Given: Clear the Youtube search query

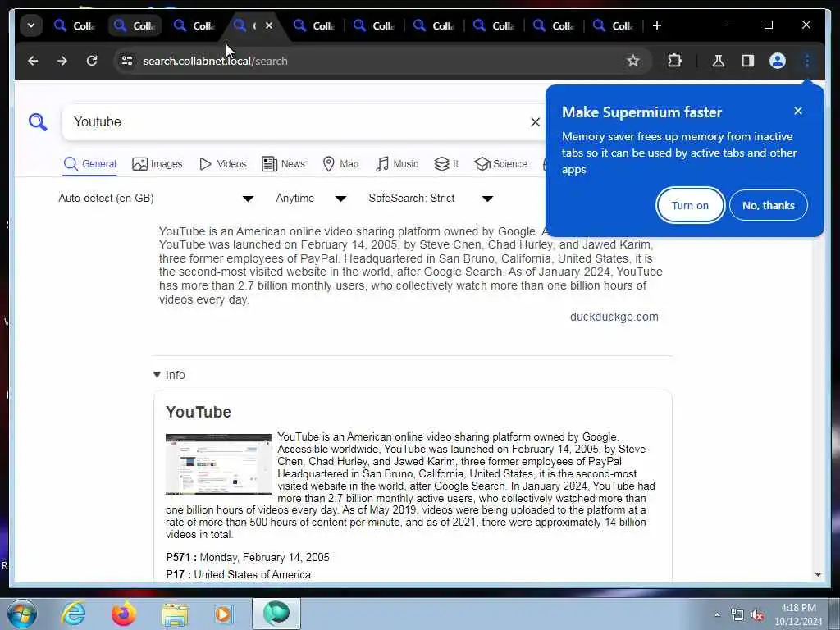Looking at the screenshot, I should click(x=535, y=122).
